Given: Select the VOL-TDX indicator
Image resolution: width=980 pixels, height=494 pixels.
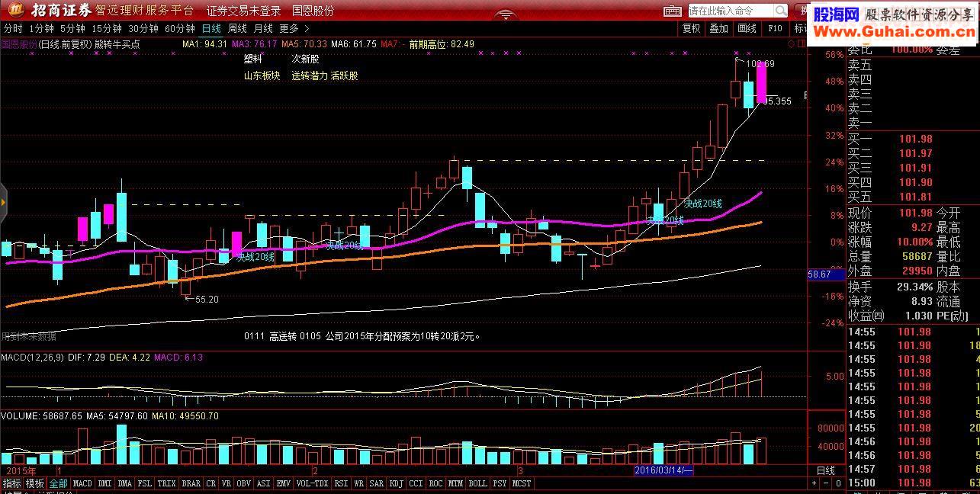Looking at the screenshot, I should click(x=313, y=483).
